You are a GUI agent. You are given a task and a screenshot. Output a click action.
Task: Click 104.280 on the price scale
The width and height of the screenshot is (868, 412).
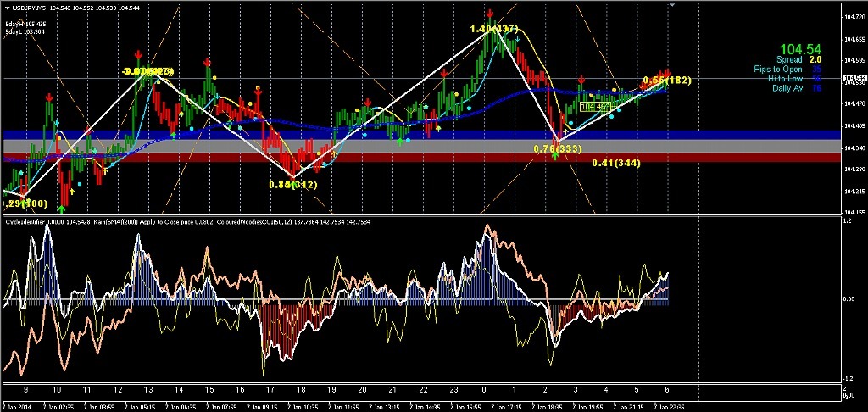coord(856,169)
